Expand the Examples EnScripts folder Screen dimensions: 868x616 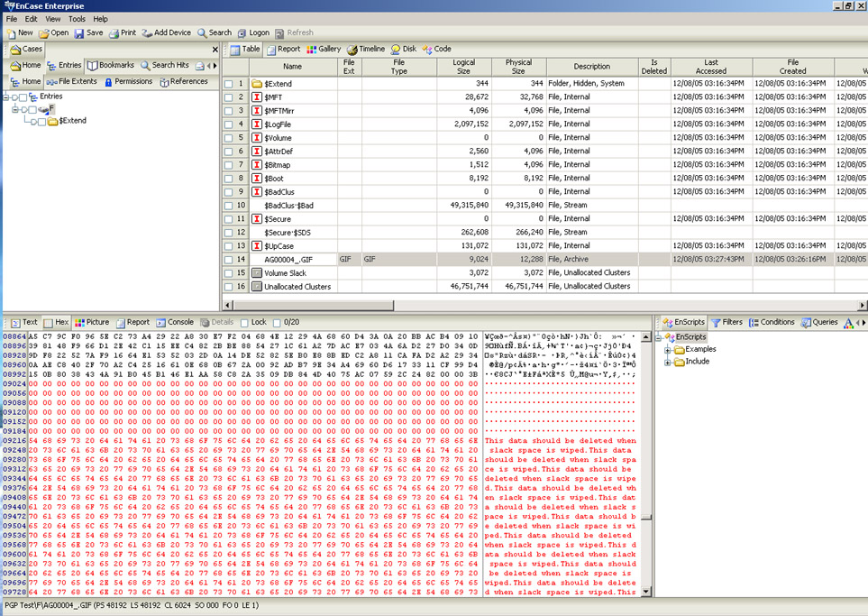coord(668,350)
